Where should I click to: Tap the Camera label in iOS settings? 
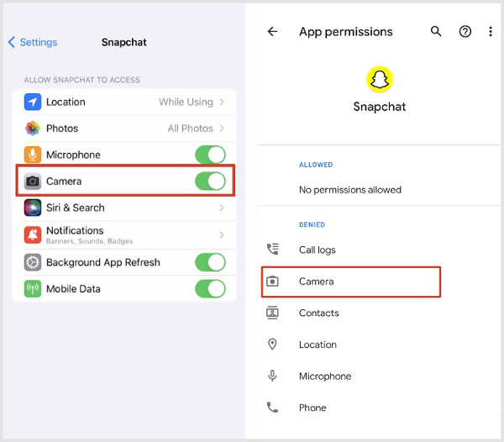coord(64,182)
